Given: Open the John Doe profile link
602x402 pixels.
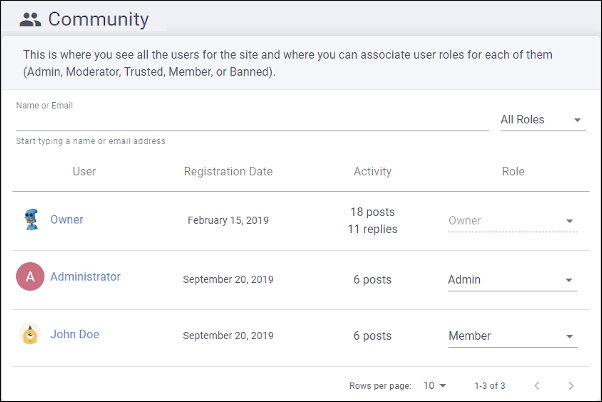Looking at the screenshot, I should (x=75, y=334).
